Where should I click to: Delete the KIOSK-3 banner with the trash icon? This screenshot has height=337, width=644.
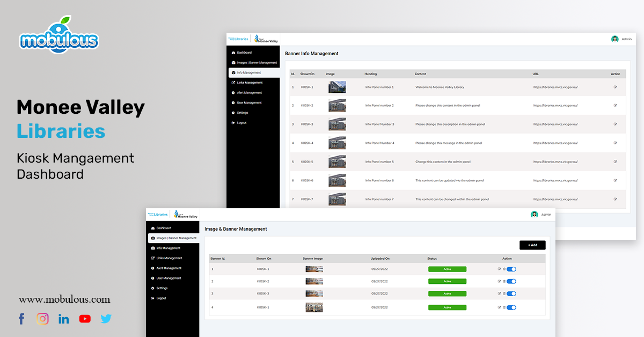[504, 294]
